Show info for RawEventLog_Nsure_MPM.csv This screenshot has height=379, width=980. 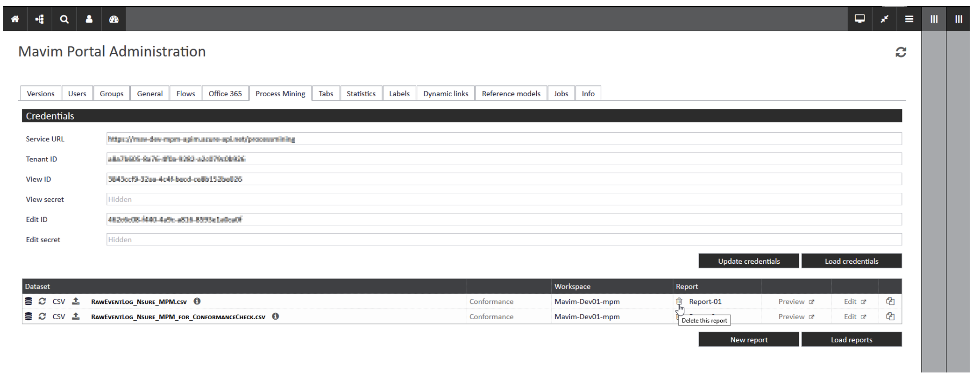(197, 302)
